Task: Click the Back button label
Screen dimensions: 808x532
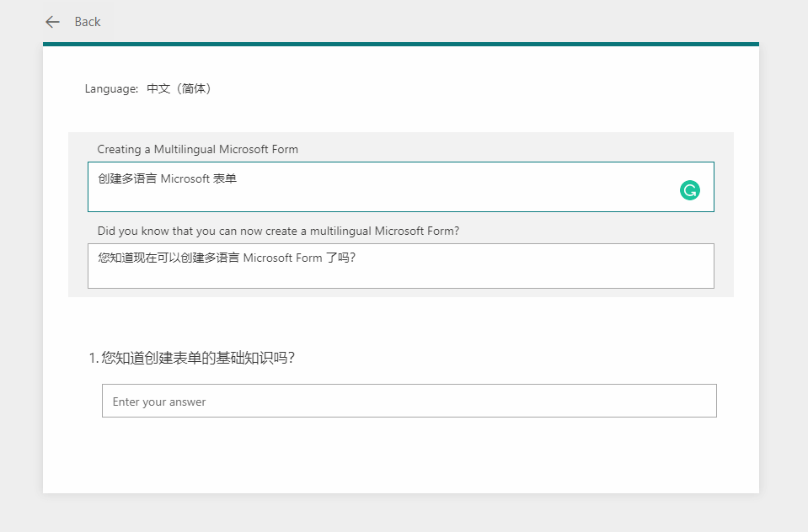Action: [x=88, y=22]
